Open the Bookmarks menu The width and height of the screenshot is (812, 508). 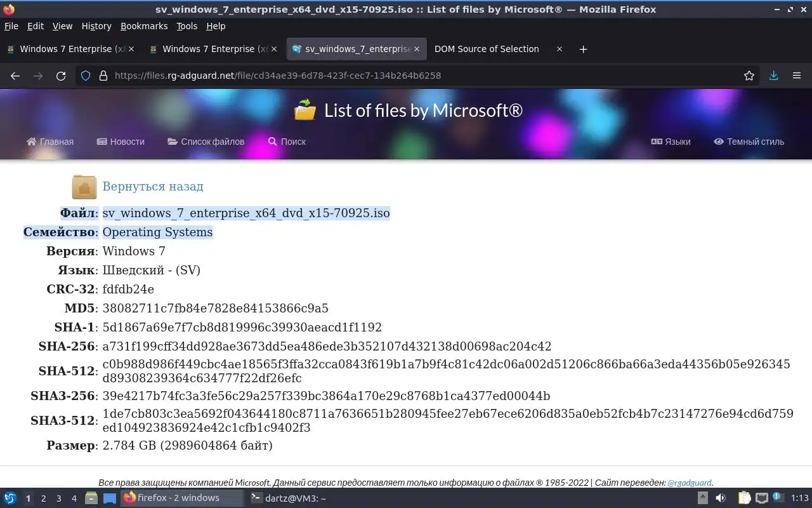[x=144, y=26]
